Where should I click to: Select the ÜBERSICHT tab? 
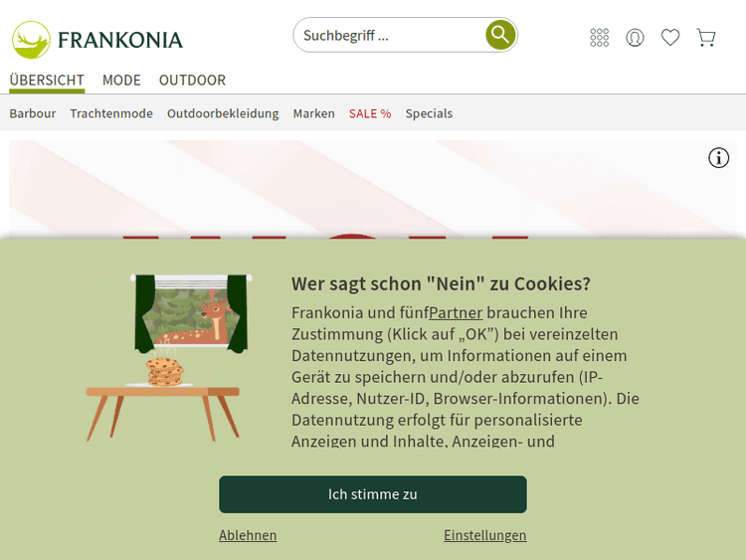pos(47,80)
